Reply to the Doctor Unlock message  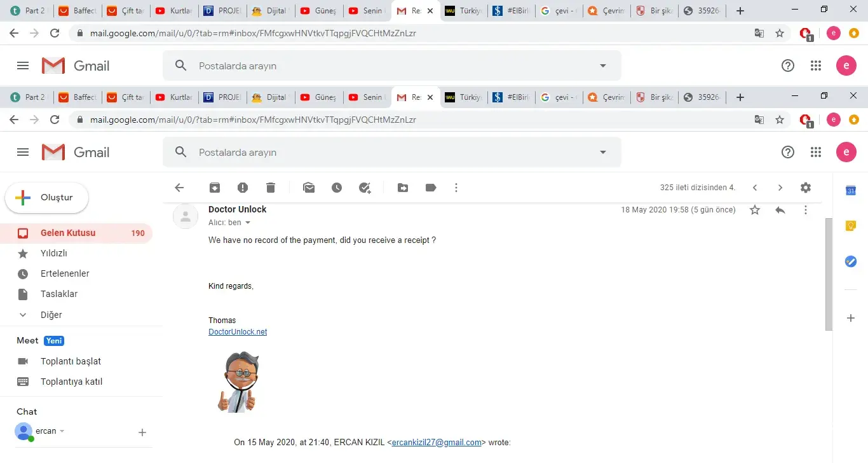pyautogui.click(x=780, y=210)
